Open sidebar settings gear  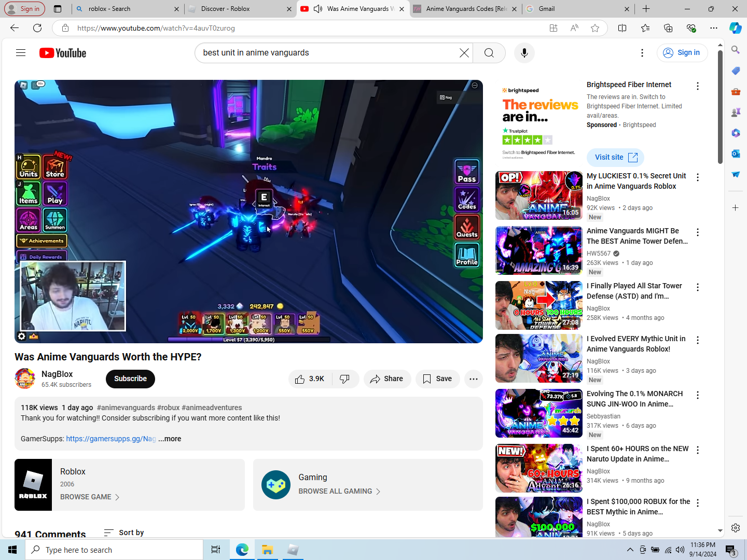pyautogui.click(x=736, y=528)
